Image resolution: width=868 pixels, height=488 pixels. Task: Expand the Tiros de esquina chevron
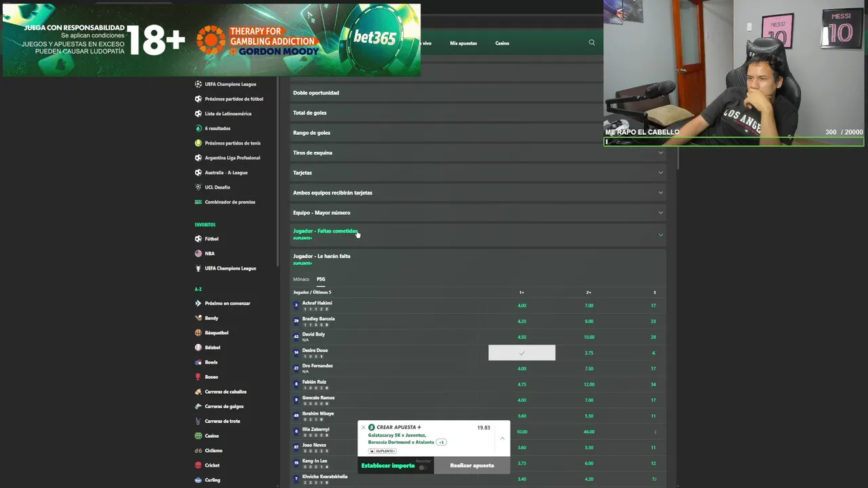(660, 152)
